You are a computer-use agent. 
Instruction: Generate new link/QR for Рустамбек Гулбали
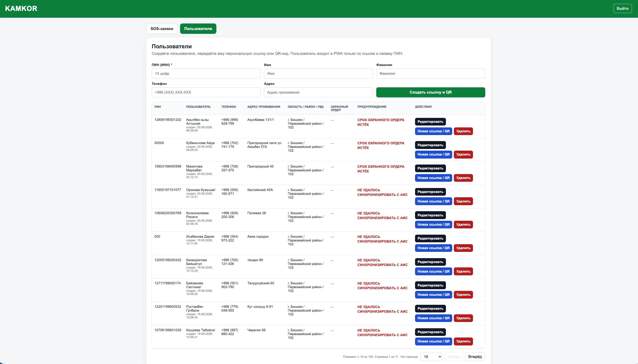(x=433, y=318)
